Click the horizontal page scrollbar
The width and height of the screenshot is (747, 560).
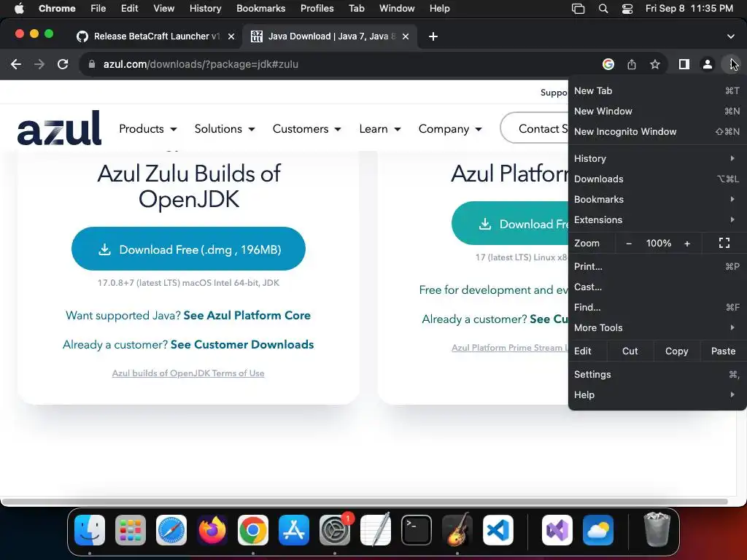[x=365, y=502]
